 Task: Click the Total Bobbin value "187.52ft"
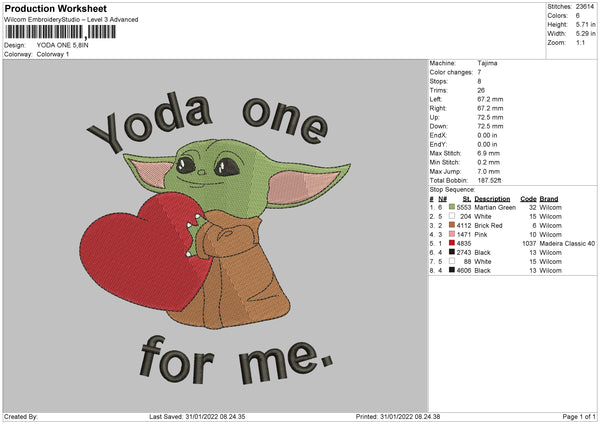[489, 180]
